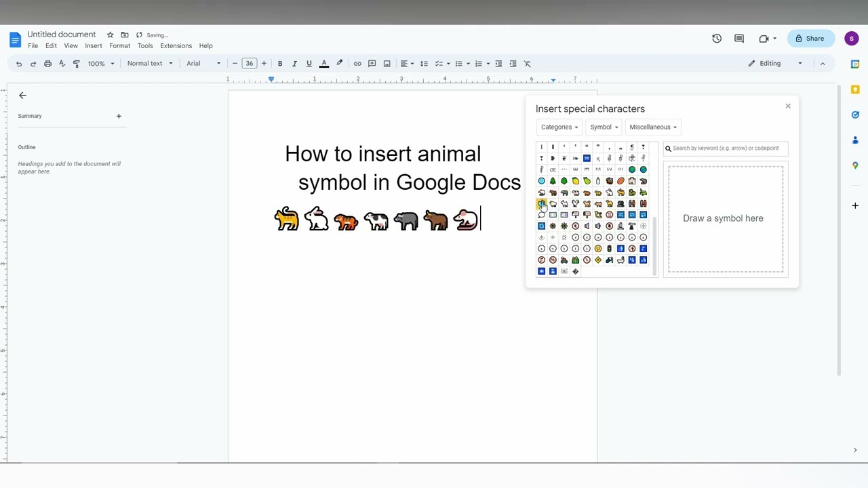Click the move-to-folder icon beside title
The height and width of the screenshot is (488, 868).
[125, 35]
